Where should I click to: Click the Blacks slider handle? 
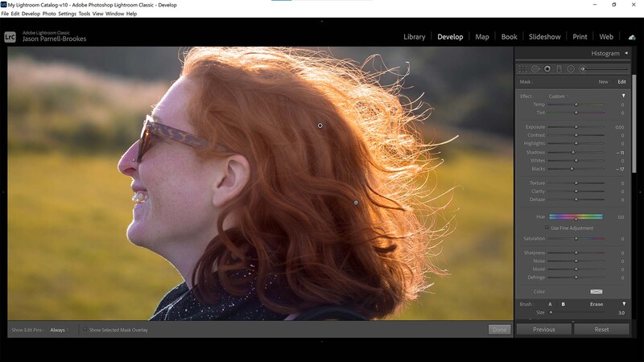572,169
